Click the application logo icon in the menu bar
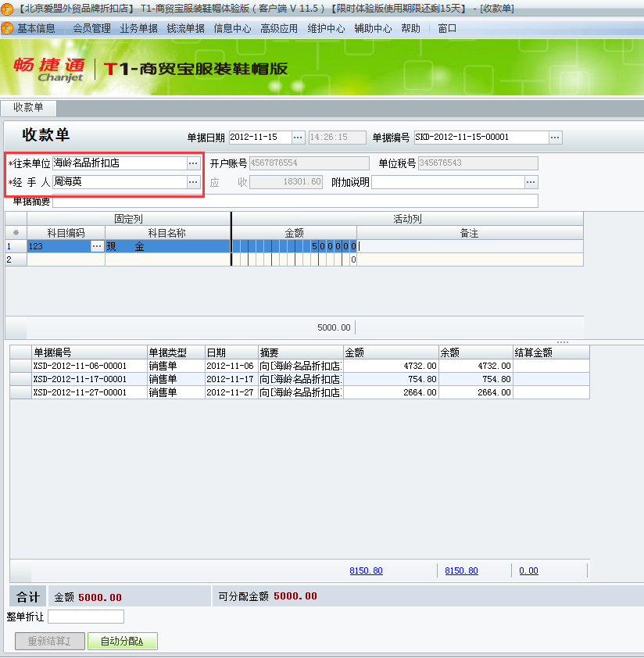The width and height of the screenshot is (644, 658). [x=7, y=28]
